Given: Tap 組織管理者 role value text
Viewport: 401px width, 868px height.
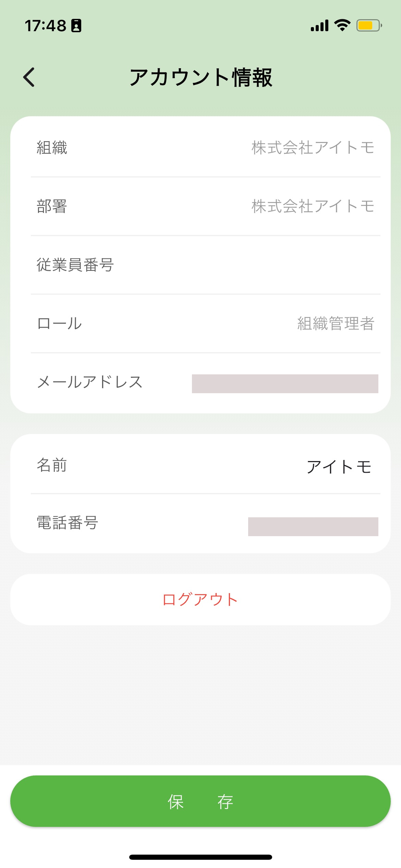Looking at the screenshot, I should click(x=336, y=324).
